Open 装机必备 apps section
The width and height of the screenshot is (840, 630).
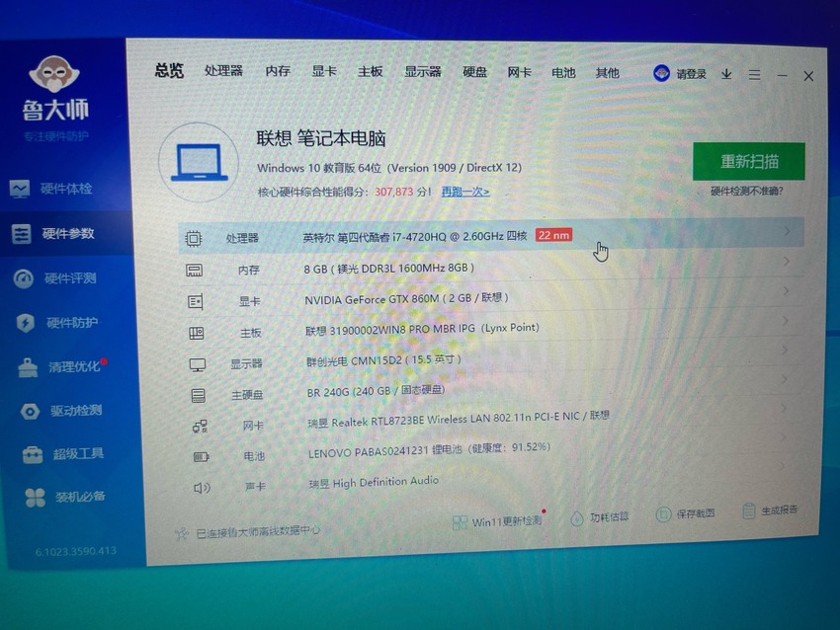pos(65,498)
